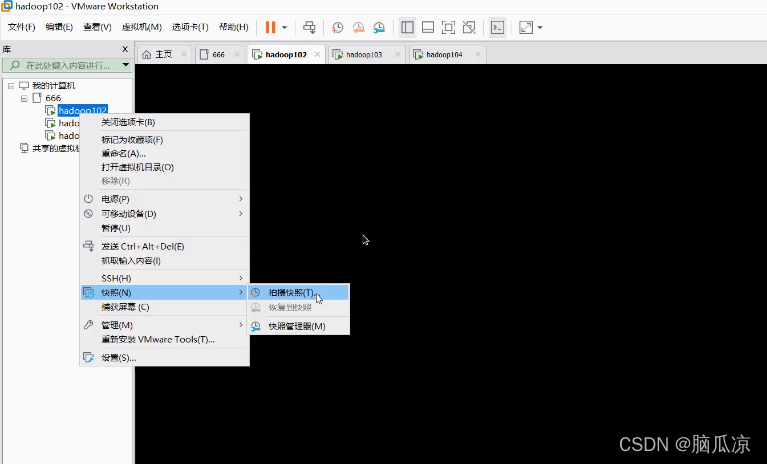Click the revert to snapshot toolbar icon
This screenshot has height=464, width=767.
pos(358,27)
